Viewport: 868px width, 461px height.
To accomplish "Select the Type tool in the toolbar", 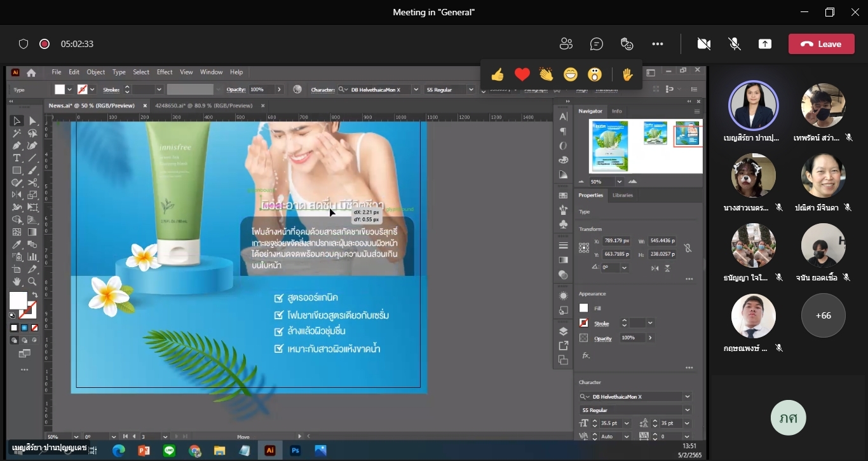I will pyautogui.click(x=17, y=158).
